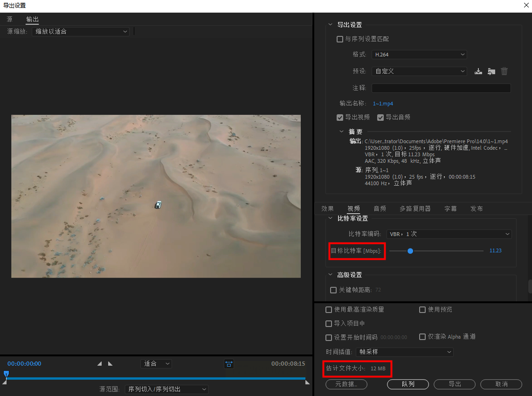Click the 导出 button
Screen dimensions: 532x396
point(454,384)
